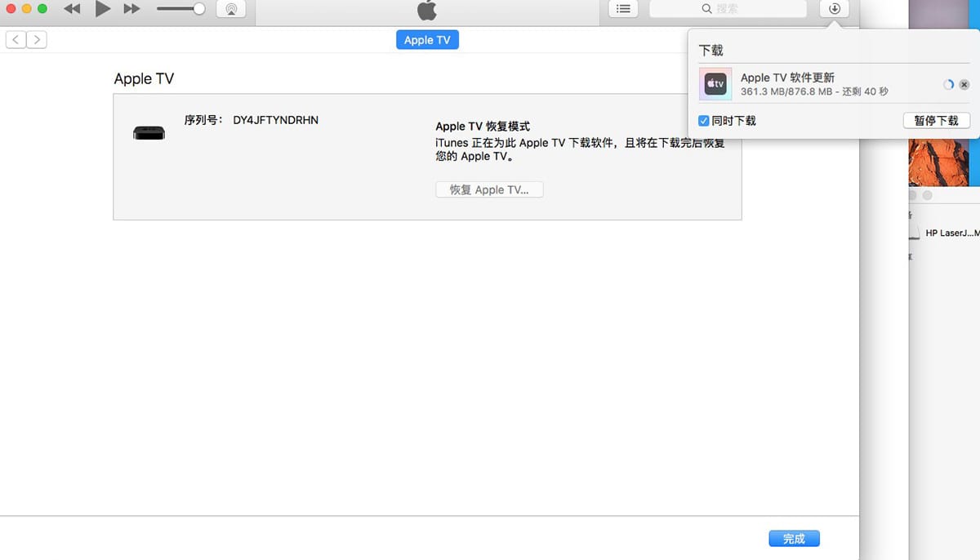The height and width of the screenshot is (560, 980).
Task: Cancel the Apple TV software download
Action: click(964, 85)
